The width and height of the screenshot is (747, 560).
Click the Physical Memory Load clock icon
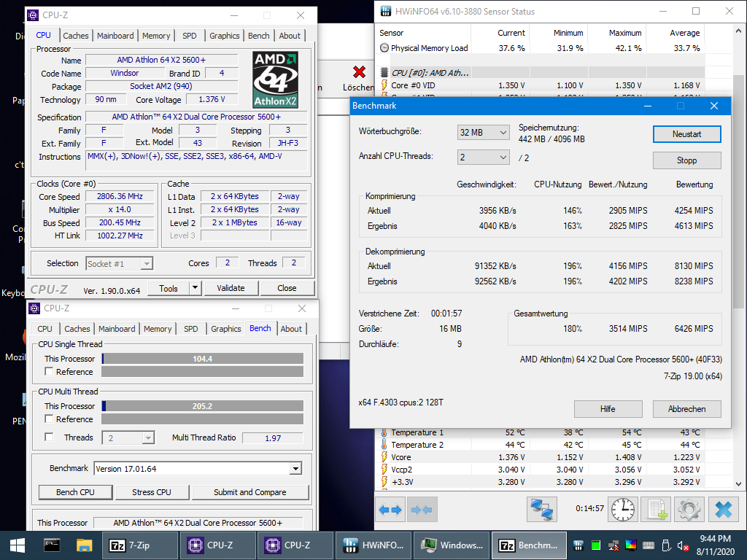click(384, 48)
